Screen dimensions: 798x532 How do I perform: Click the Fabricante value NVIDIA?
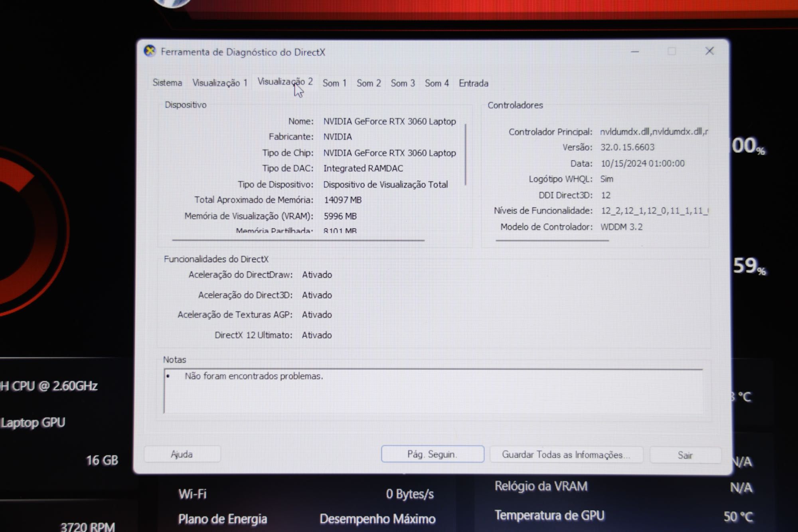coord(338,137)
